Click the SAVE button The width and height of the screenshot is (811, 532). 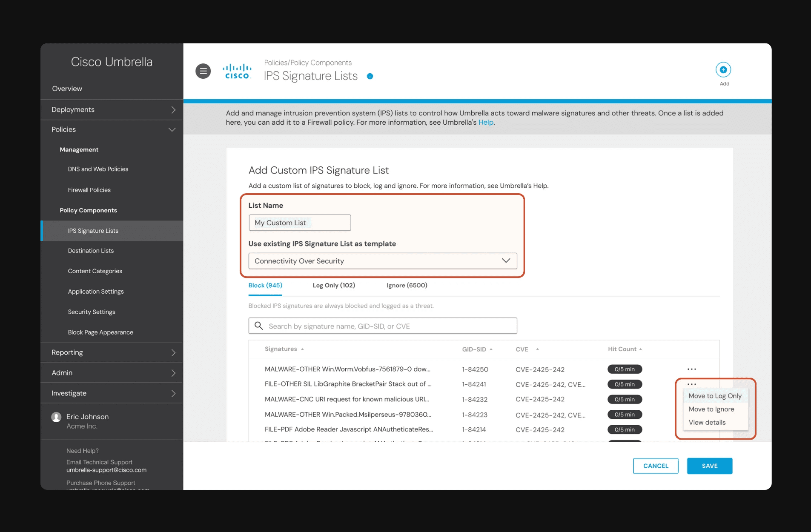click(710, 466)
